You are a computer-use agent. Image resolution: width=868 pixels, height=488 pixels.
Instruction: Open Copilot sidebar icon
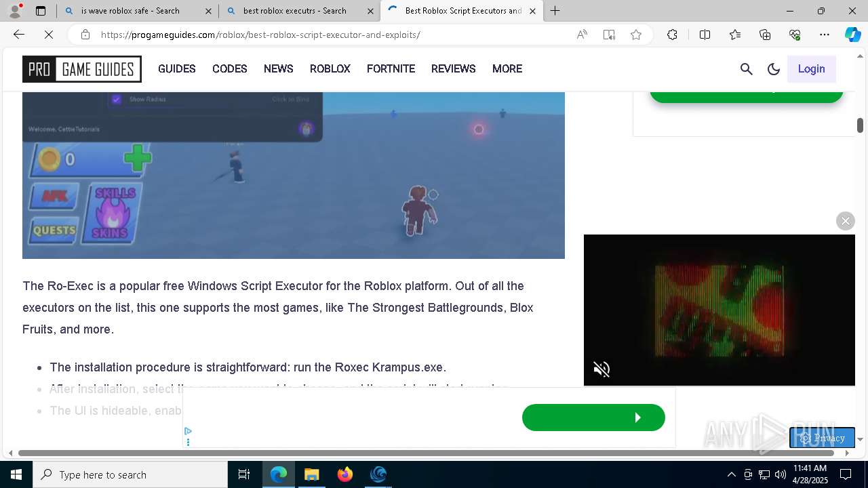coord(852,35)
